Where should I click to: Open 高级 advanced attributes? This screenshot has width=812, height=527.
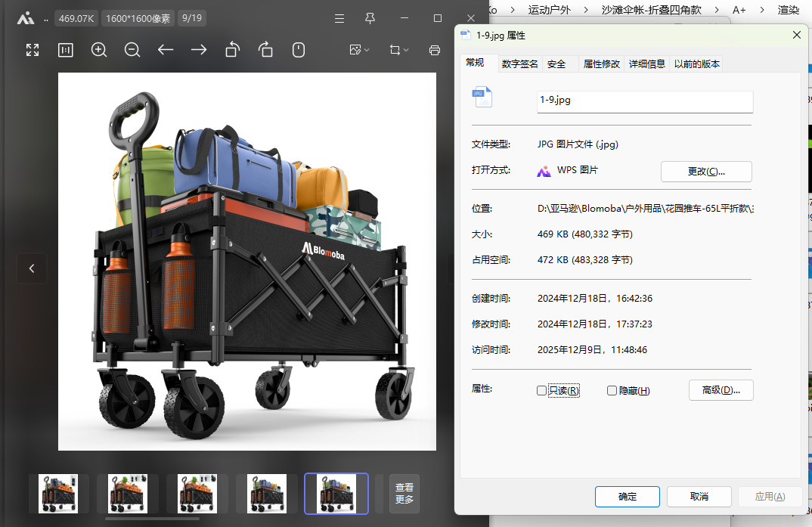click(x=721, y=390)
